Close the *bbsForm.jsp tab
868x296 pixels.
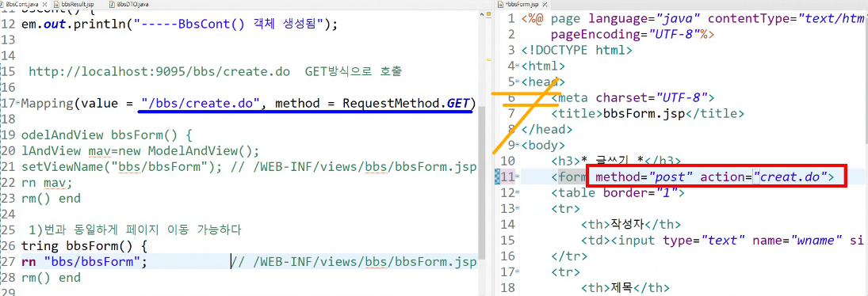point(544,4)
